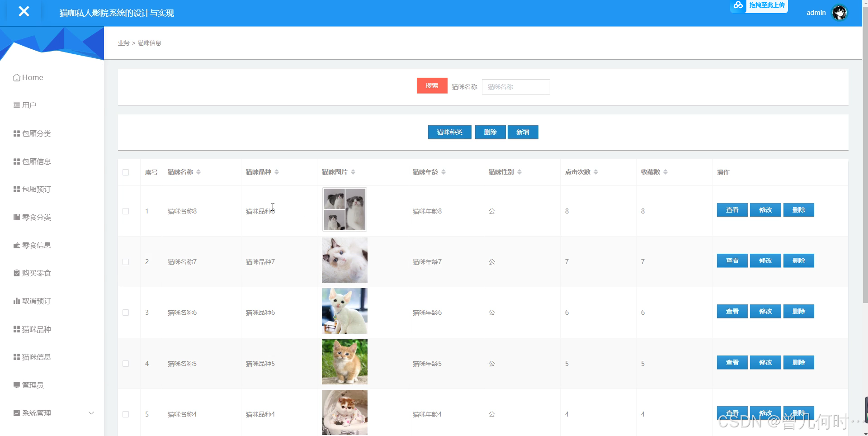Click 查看 for row 猫咪名称6
This screenshot has width=868, height=436.
tap(732, 311)
